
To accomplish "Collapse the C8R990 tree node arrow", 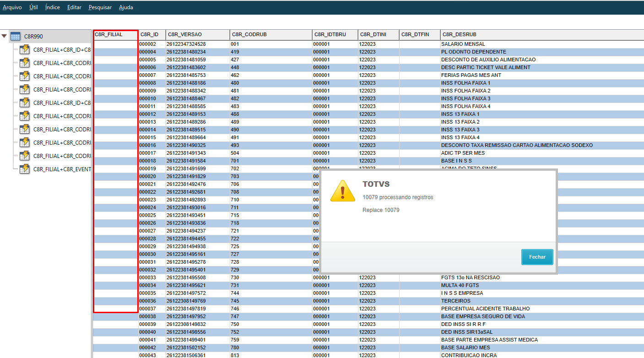I will tap(4, 36).
